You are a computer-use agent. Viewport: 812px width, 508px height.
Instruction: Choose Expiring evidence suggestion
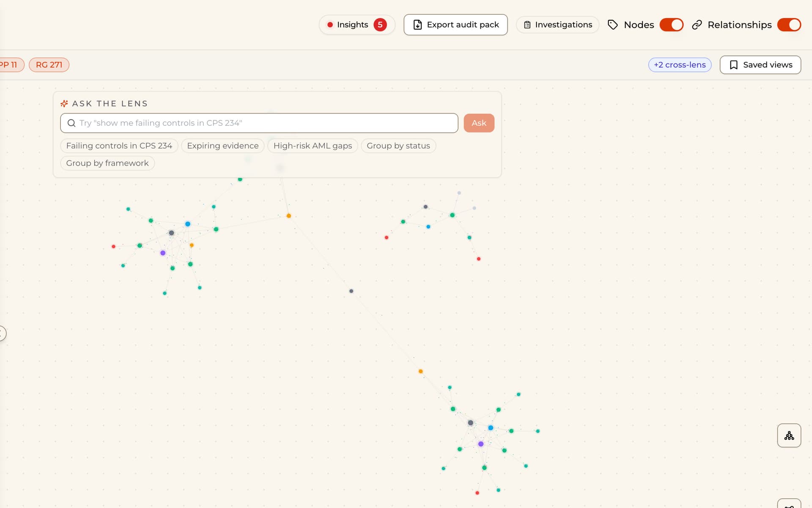click(222, 146)
